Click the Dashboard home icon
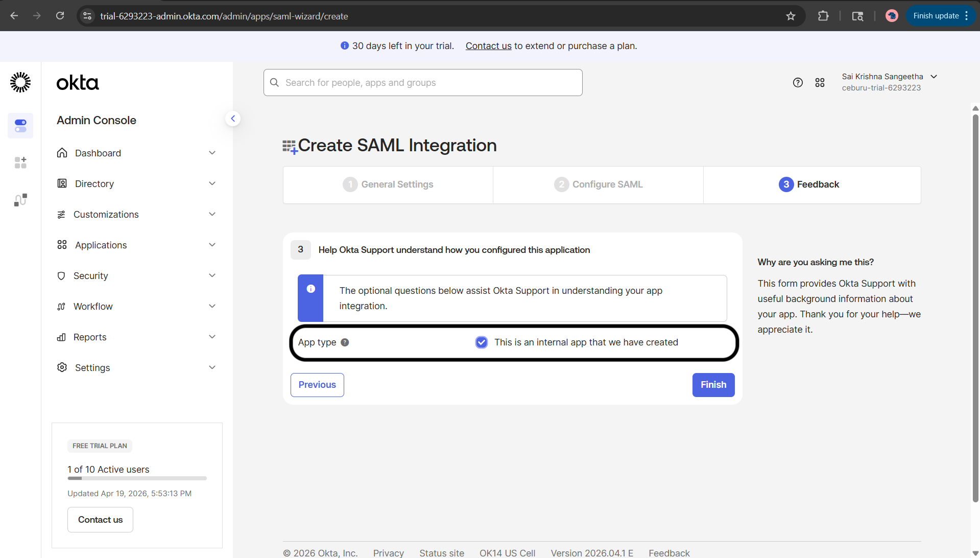 [62, 153]
